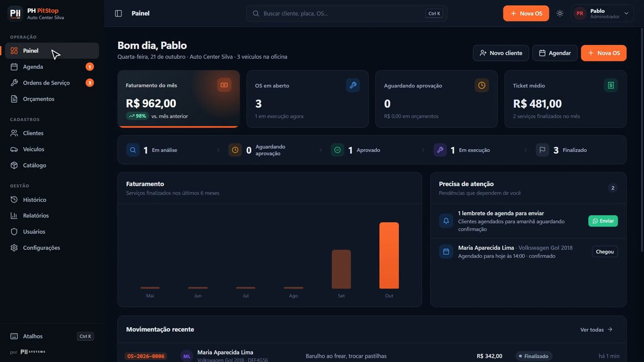Screen dimensions: 644x362
Task: Click the 98% growth badge
Action: point(137,116)
